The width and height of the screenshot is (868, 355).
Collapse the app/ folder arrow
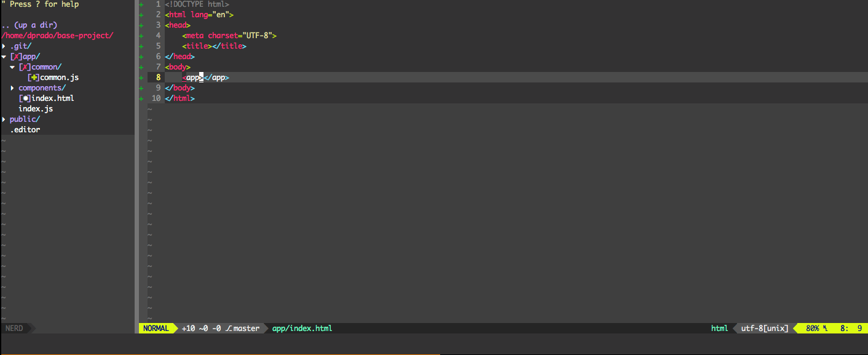4,57
